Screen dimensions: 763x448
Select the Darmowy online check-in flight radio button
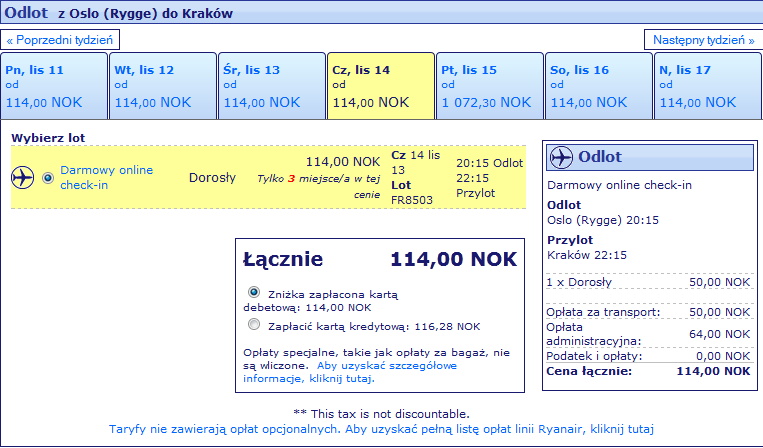point(48,178)
